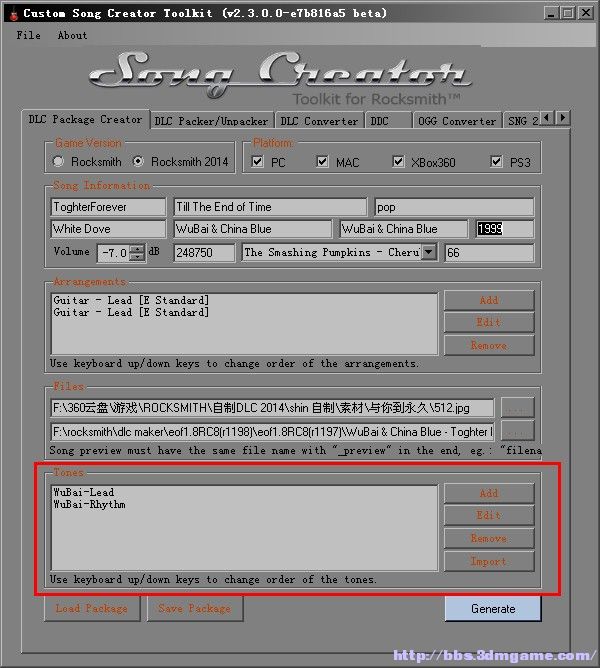Minimize the Song Creator Toolkit window
Viewport: 600px width, 668px height.
click(551, 13)
